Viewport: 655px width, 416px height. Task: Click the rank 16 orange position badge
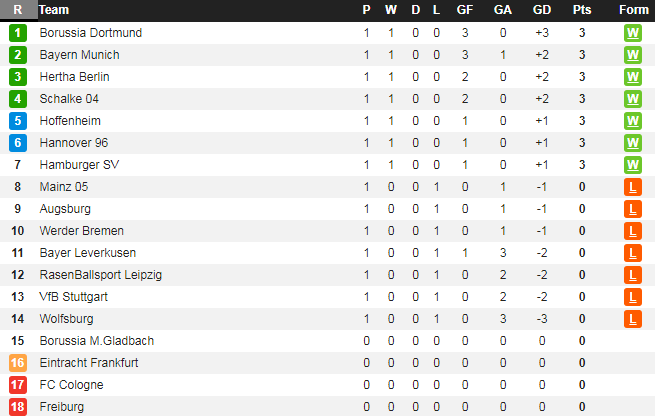click(x=17, y=363)
